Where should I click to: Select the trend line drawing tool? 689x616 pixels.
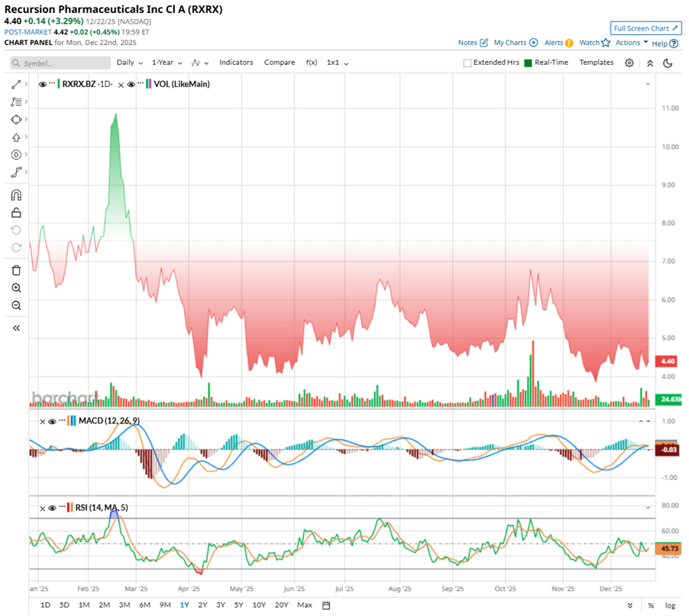[x=16, y=84]
